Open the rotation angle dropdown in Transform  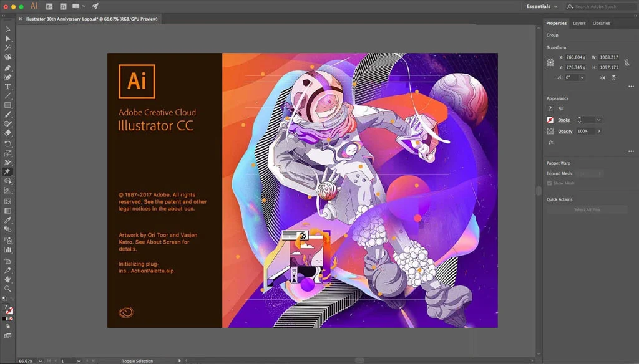coord(582,77)
